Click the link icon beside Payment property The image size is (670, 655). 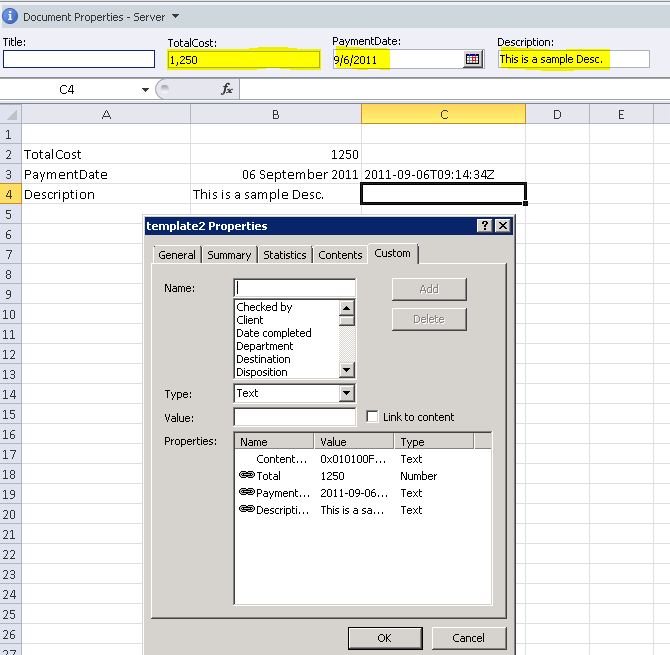(x=247, y=493)
